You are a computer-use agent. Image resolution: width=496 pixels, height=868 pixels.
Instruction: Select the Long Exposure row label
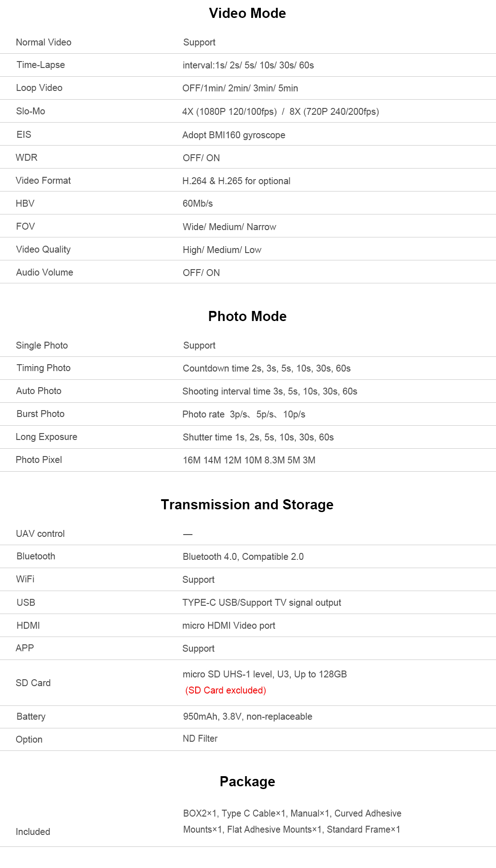click(x=46, y=437)
